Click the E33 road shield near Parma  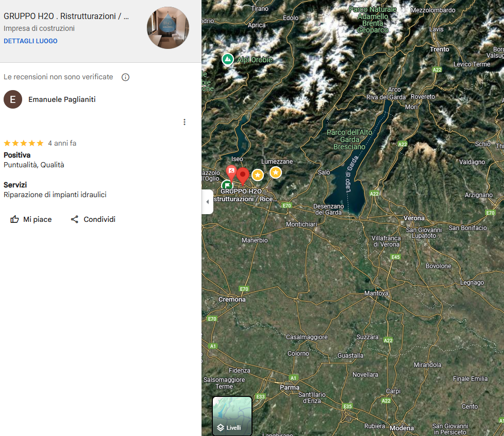[260, 396]
